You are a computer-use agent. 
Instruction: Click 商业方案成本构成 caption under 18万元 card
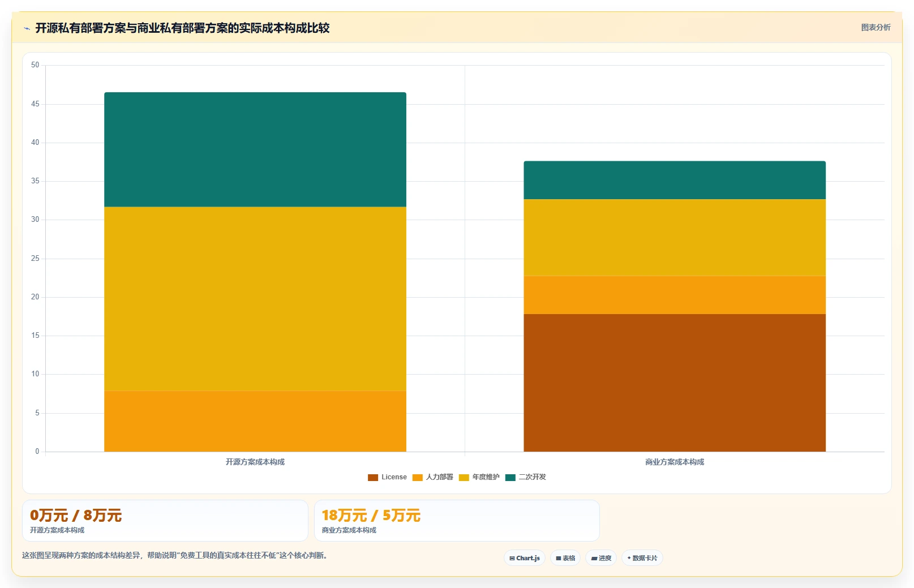pyautogui.click(x=349, y=530)
